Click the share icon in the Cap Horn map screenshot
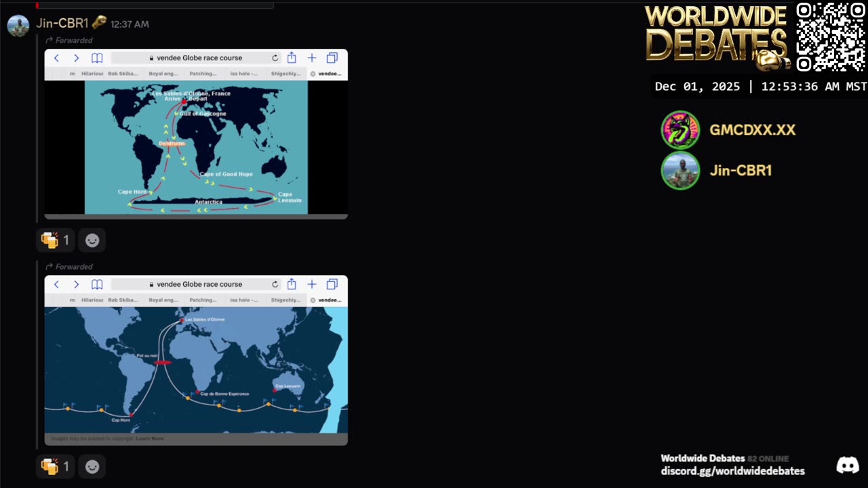The image size is (868, 488). coord(292,284)
